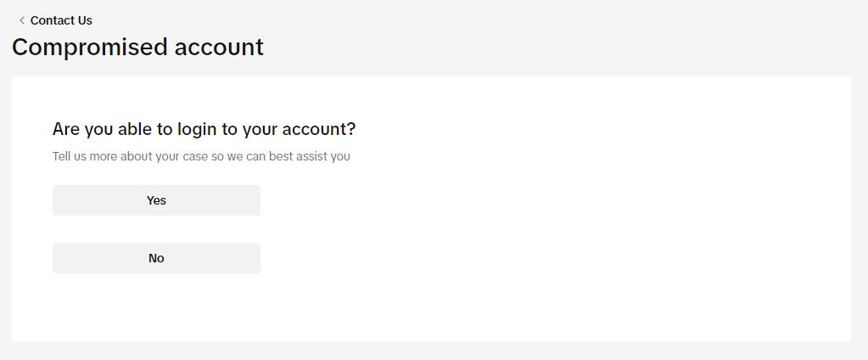Choose No for account login ability

click(x=156, y=258)
